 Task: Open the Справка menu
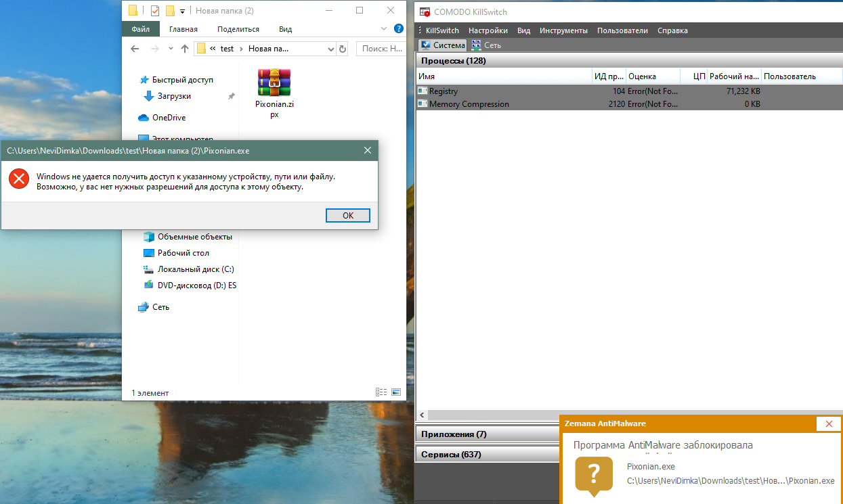point(672,30)
